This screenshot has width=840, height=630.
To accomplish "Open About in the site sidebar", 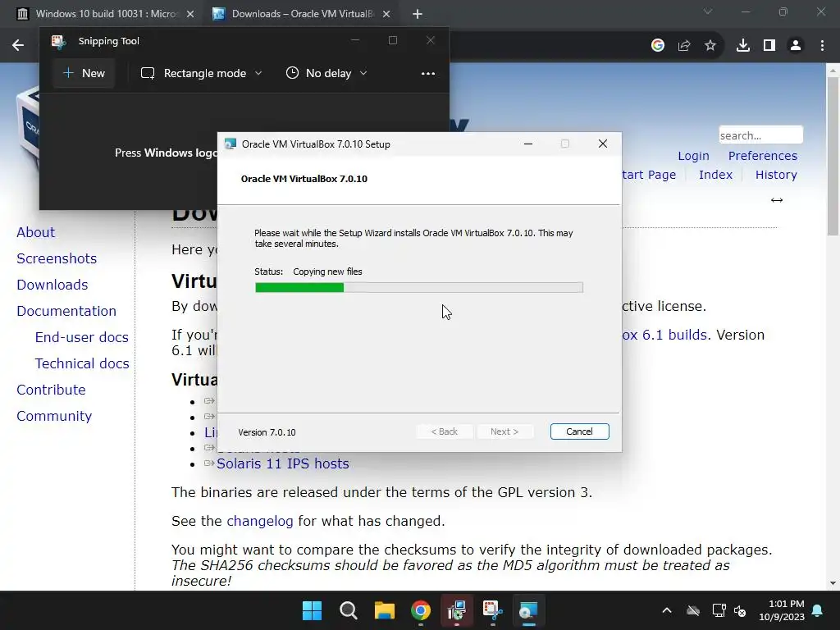I will (35, 232).
